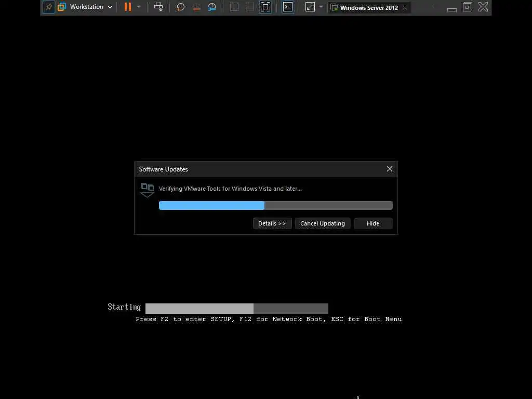
Task: Click the stretch guest display icon
Action: click(x=310, y=7)
